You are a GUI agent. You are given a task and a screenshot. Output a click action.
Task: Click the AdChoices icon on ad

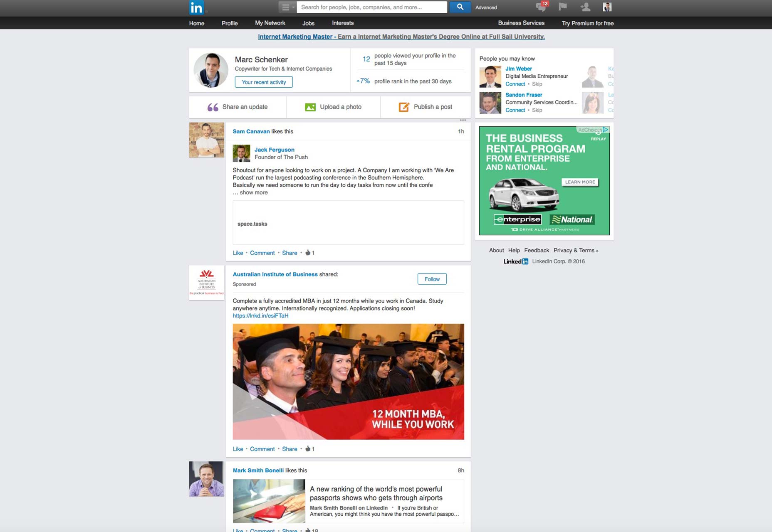pyautogui.click(x=606, y=130)
